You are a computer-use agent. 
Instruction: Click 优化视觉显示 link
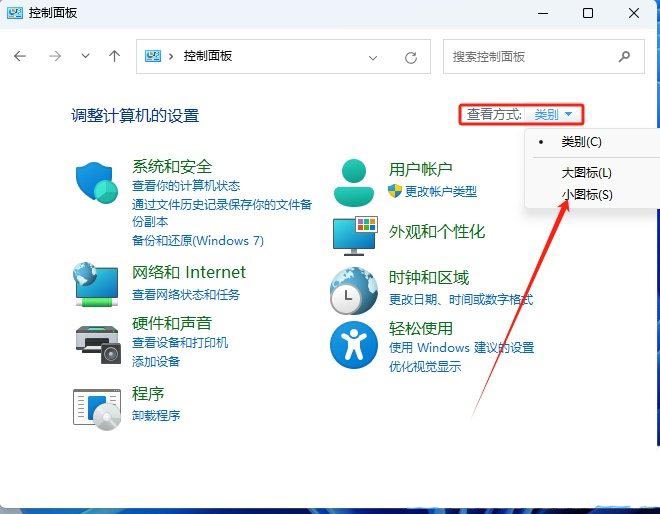coord(425,367)
